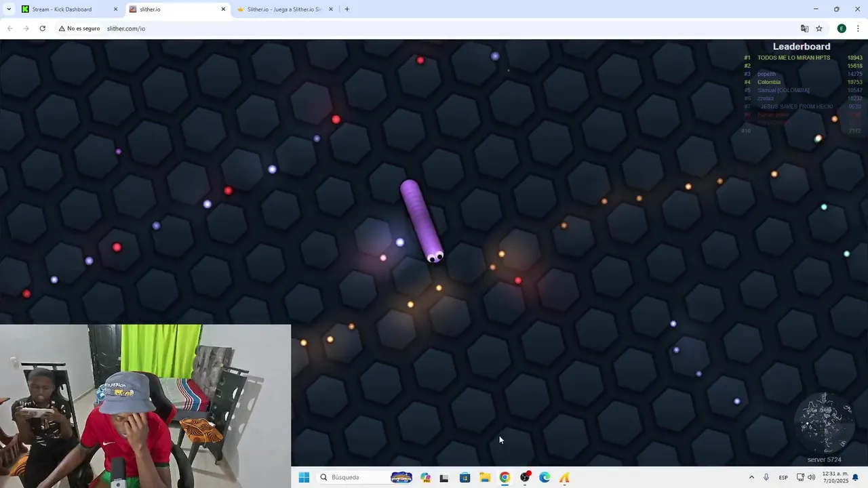
Task: Open the notifications bell icon
Action: (856, 477)
